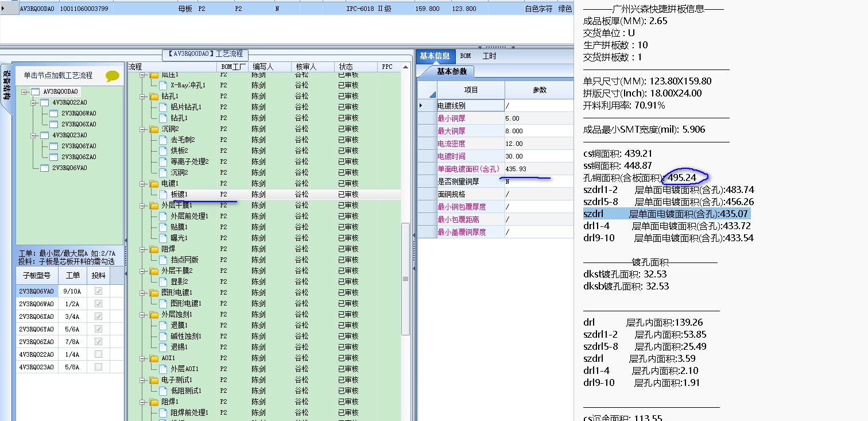Image resolution: width=868 pixels, height=421 pixels.
Task: Collapse the 电镀1 process group
Action: point(142,184)
